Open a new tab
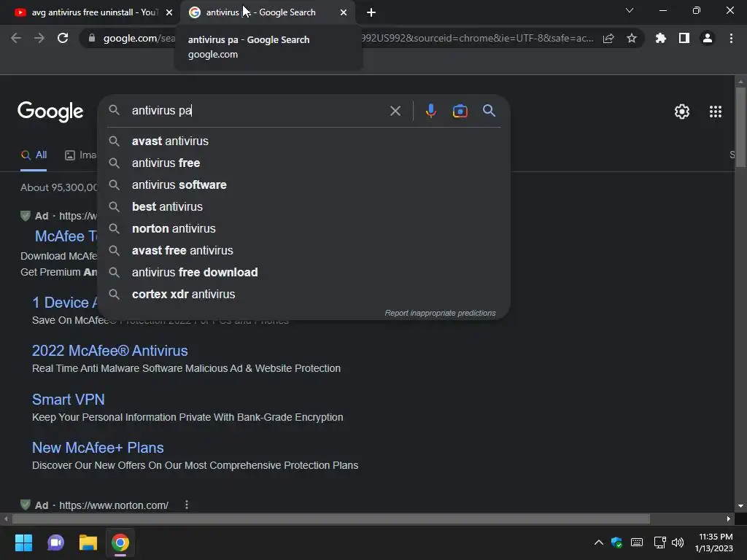Screen dimensions: 747x560 [x=371, y=12]
